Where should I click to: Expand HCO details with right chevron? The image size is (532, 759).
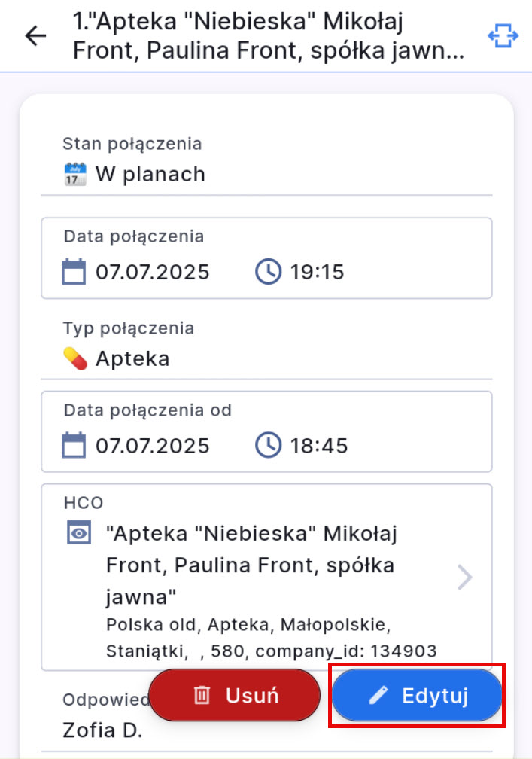click(465, 578)
